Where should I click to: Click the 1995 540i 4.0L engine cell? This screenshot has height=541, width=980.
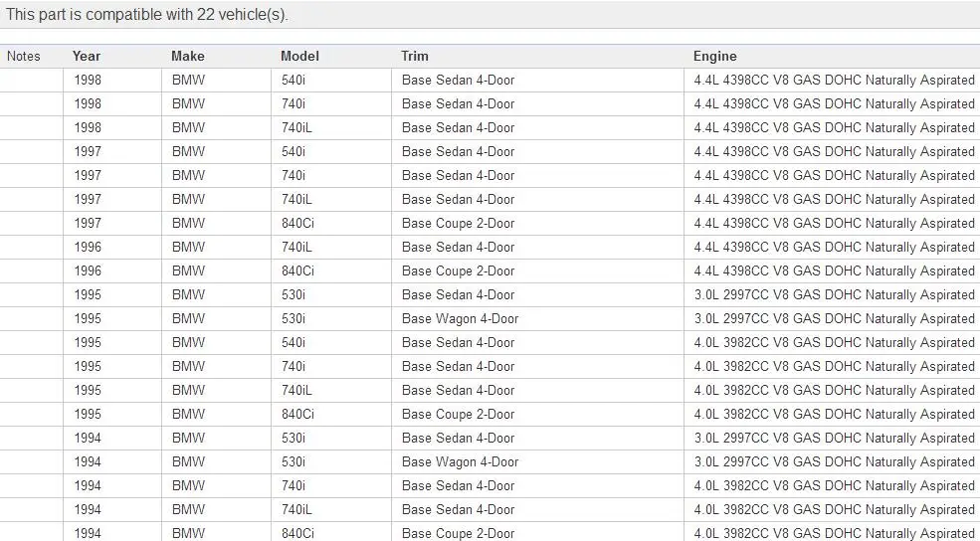pos(834,342)
